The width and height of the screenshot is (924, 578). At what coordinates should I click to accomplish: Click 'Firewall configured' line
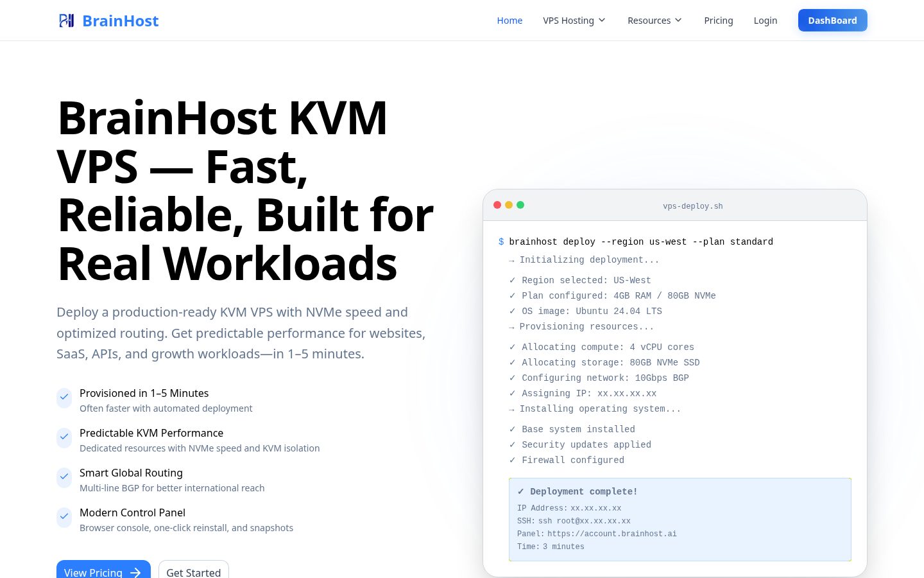point(567,460)
